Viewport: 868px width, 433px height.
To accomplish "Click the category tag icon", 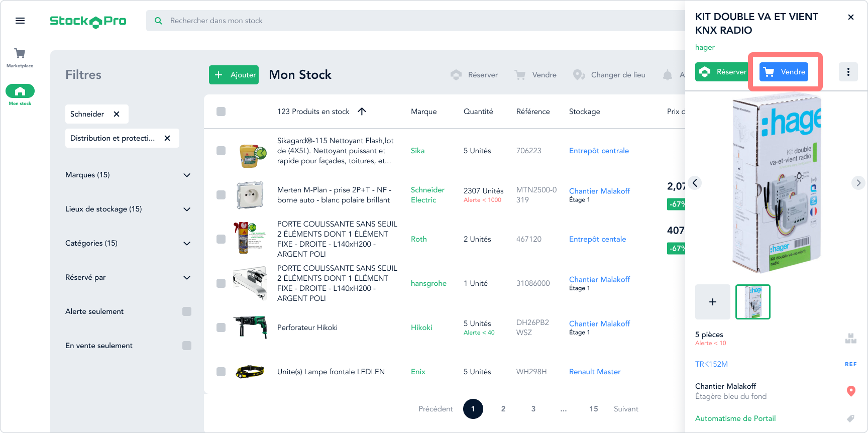I will (x=850, y=418).
